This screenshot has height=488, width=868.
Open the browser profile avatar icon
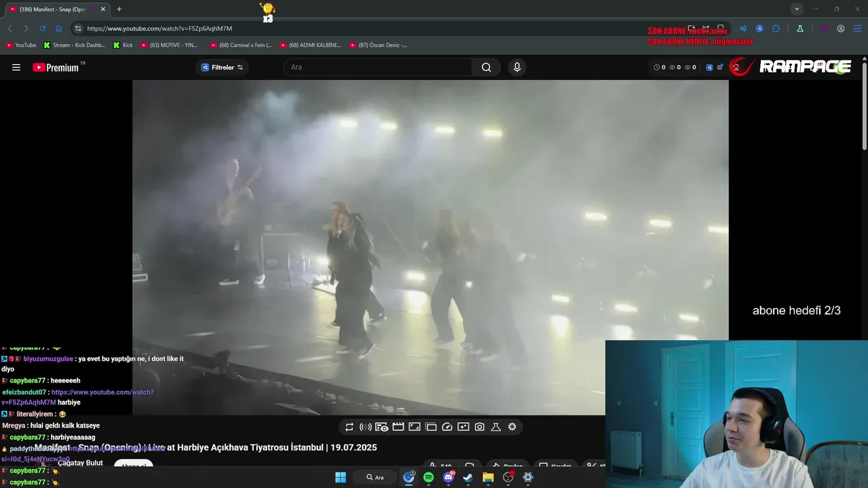pyautogui.click(x=841, y=28)
